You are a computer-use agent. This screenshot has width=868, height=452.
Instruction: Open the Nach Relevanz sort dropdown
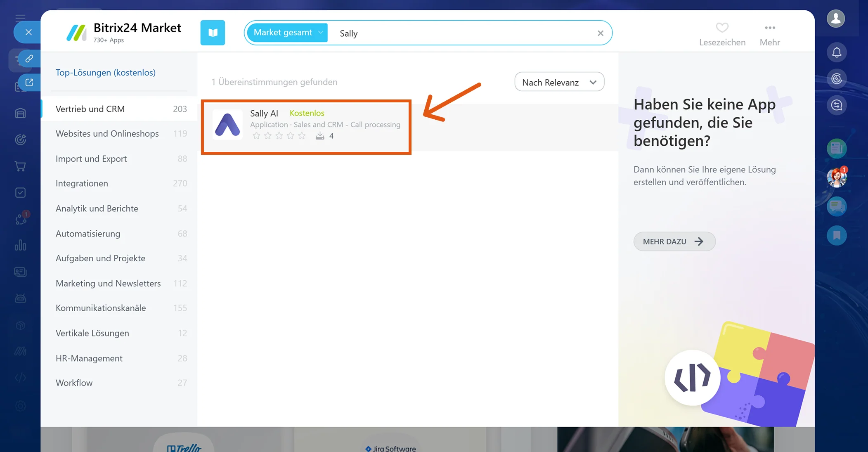tap(559, 82)
